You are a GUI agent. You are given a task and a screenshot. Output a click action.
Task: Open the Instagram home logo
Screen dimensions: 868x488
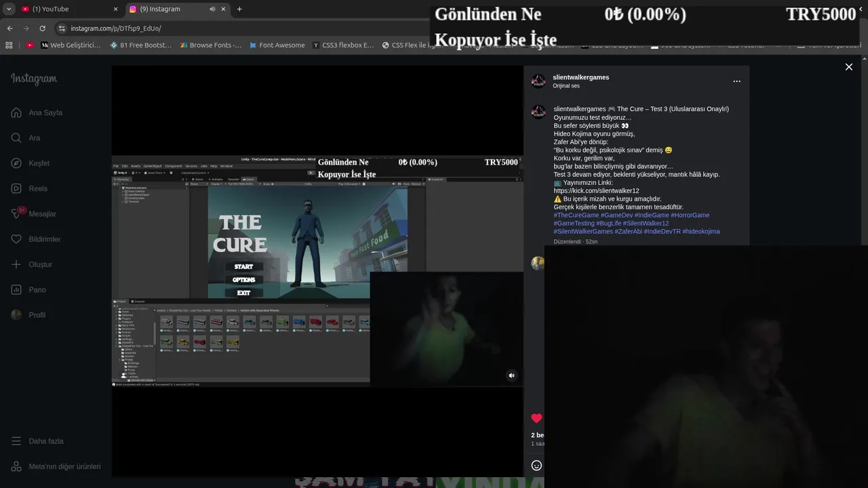click(x=34, y=79)
